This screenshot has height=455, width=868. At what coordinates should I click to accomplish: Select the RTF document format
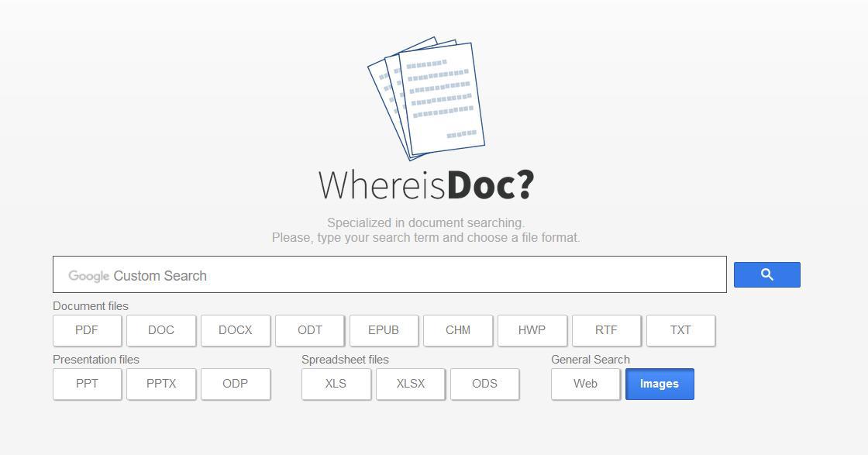pos(606,330)
